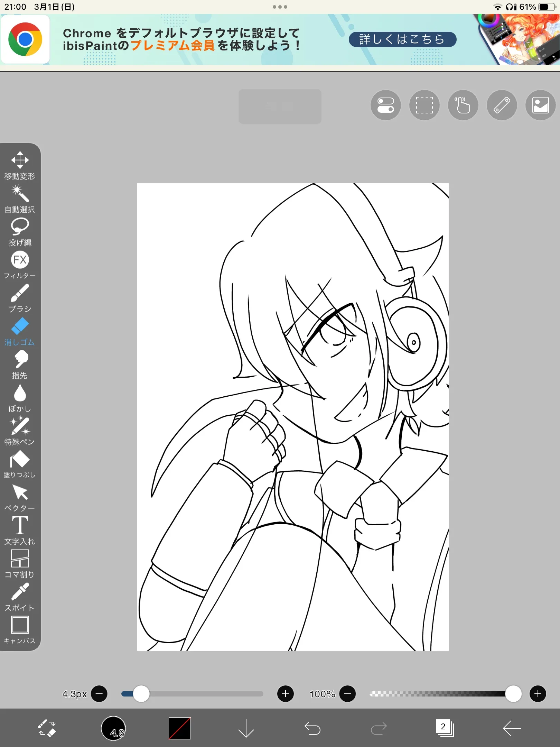Open the Canvas tool menu (キャンバス)

click(20, 630)
